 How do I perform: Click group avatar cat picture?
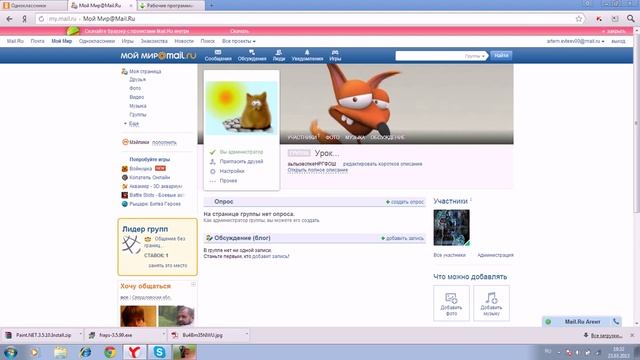241,108
